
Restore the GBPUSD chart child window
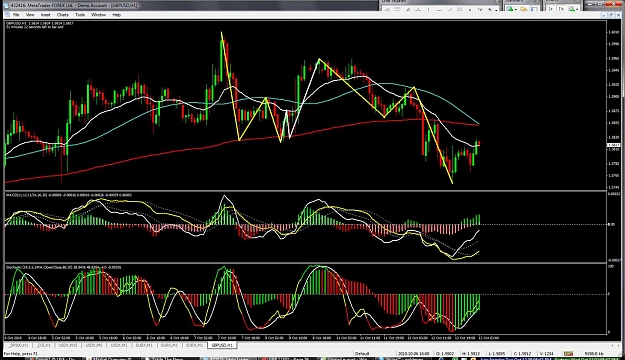coord(611,15)
